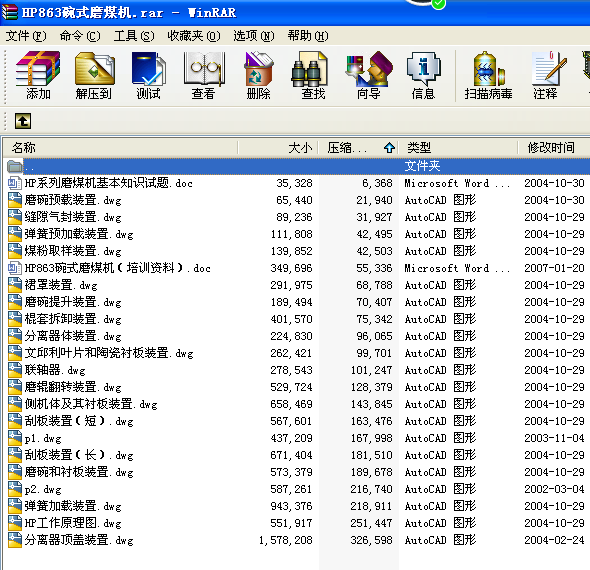Click the 测试 (Test) toolbar icon
Image resolution: width=590 pixels, height=570 pixels.
click(x=149, y=75)
